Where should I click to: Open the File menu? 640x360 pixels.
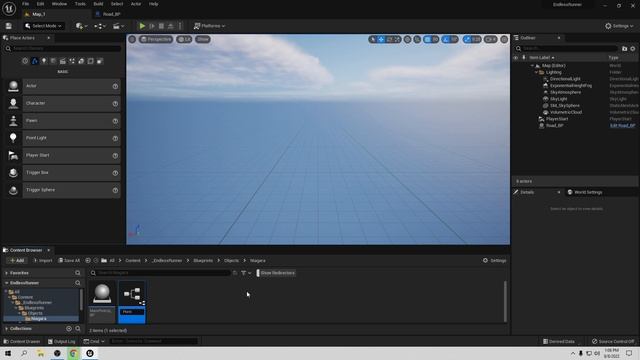[25, 4]
